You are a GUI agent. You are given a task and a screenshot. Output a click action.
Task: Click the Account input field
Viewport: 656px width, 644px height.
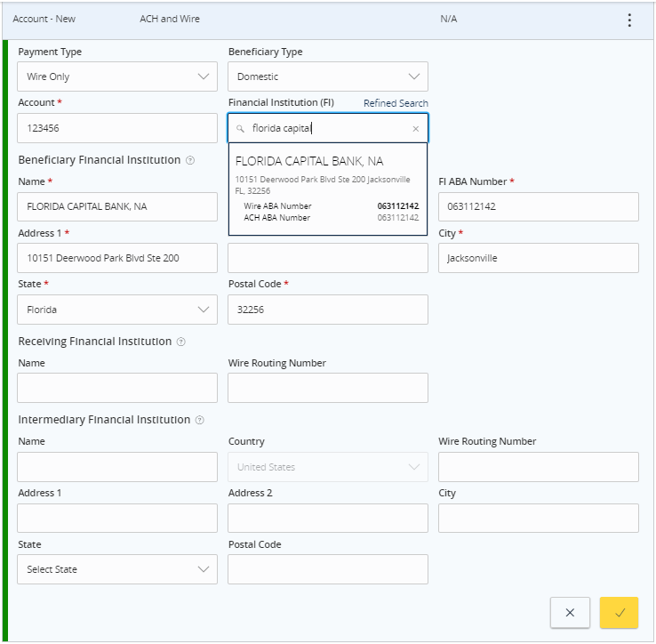coord(117,128)
